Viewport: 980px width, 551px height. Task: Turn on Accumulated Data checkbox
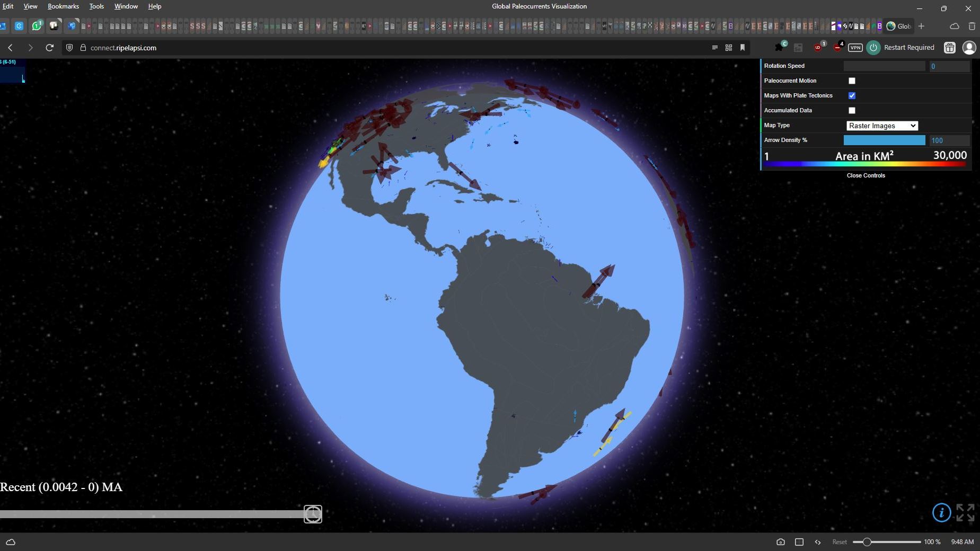click(x=852, y=111)
